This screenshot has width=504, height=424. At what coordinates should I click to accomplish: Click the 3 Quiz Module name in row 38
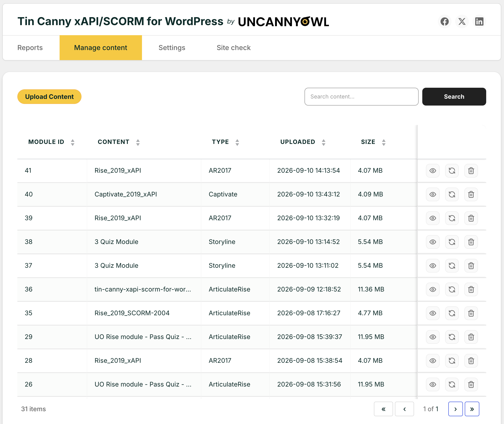[116, 242]
